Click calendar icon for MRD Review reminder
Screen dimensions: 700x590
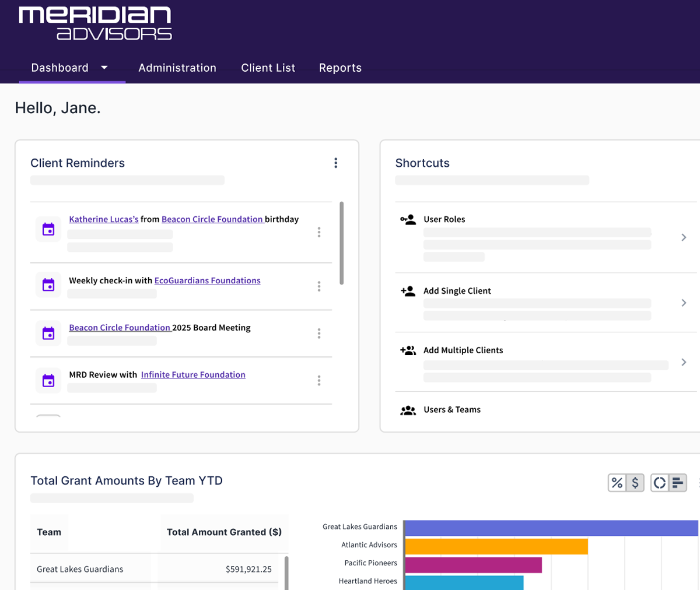click(x=48, y=380)
